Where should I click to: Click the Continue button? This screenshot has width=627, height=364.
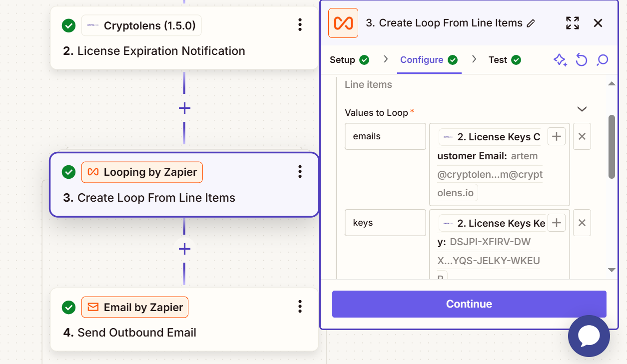(x=469, y=304)
